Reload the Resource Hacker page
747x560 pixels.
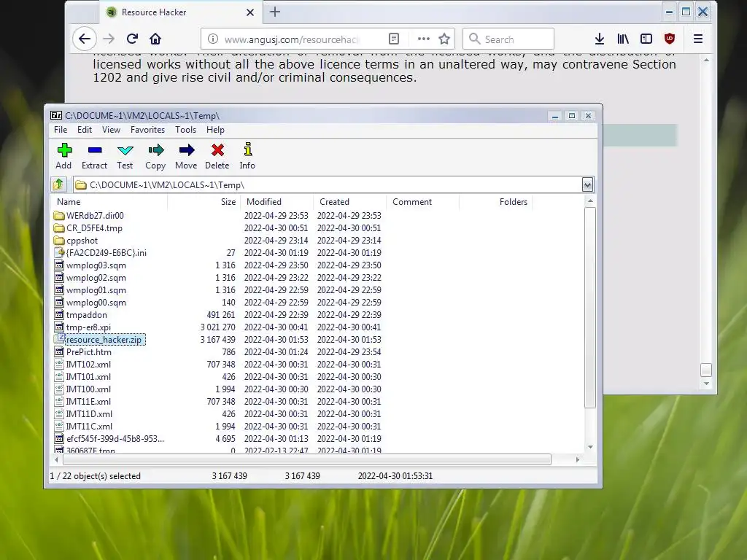tap(133, 39)
